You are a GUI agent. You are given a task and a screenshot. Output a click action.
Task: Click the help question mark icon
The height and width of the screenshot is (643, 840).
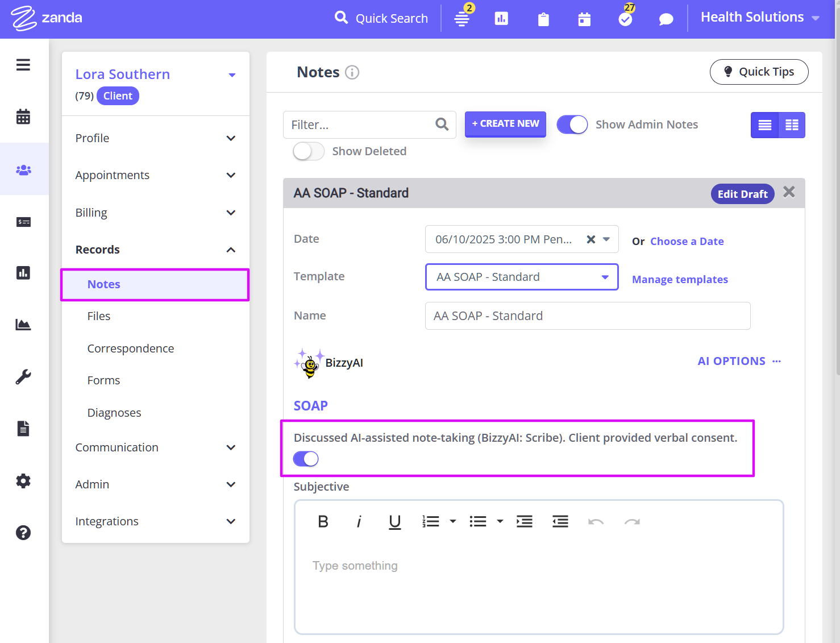23,533
